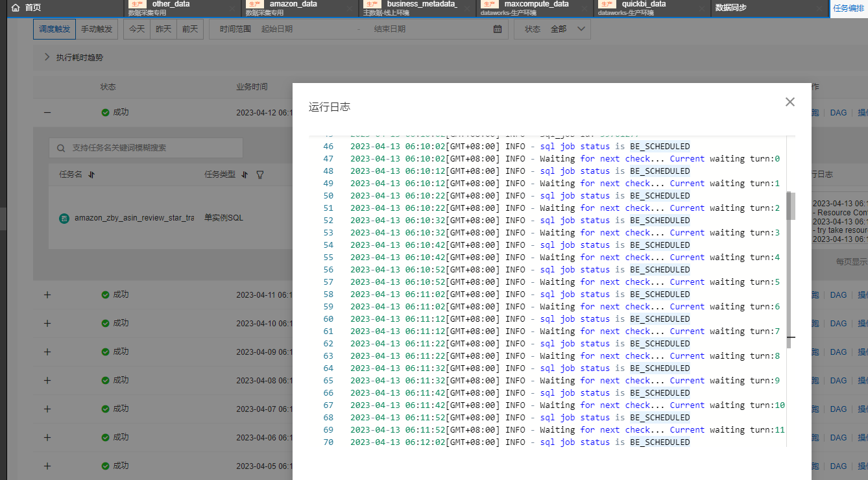Image resolution: width=868 pixels, height=480 pixels.
Task: Open the DAG link in the 2023-04-06 row
Action: [x=838, y=437]
